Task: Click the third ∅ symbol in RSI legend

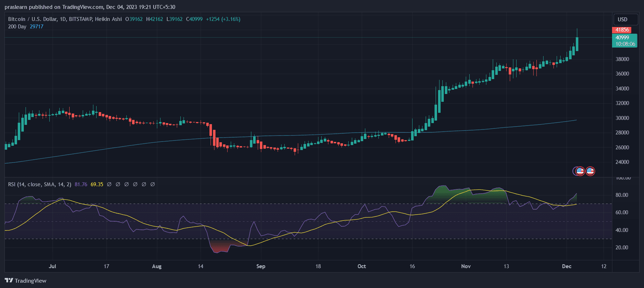Action: tap(127, 184)
